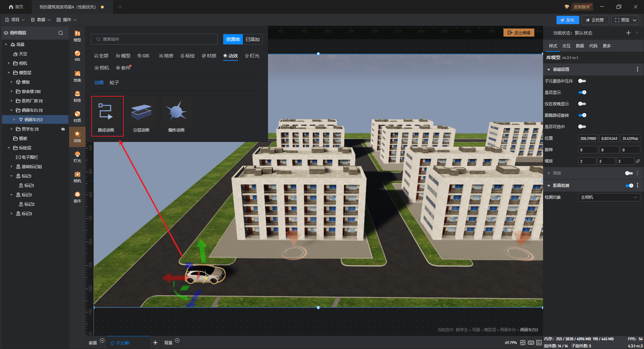Toggle the 距离检测 switch
644x349 pixels.
629,186
